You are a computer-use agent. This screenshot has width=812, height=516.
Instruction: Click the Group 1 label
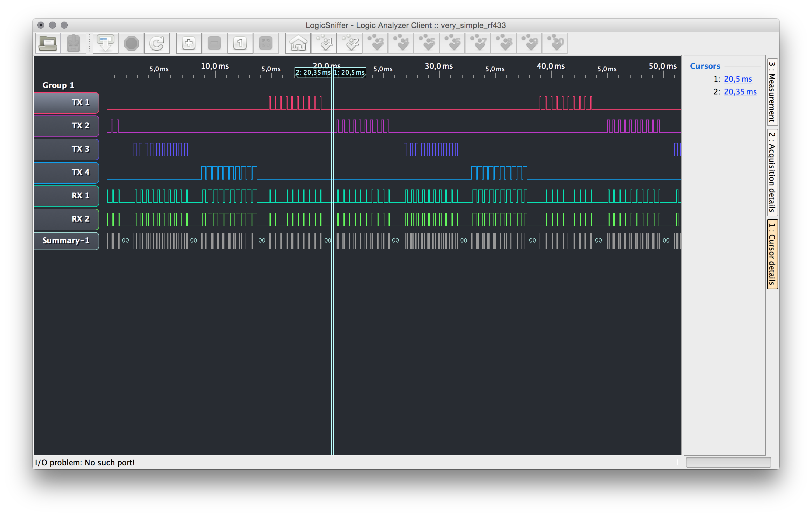click(x=58, y=85)
